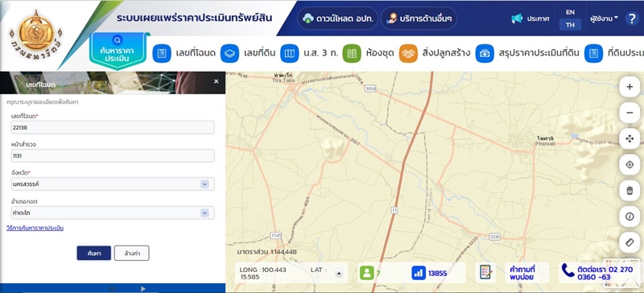Viewport: 644px width, 293px height.
Task: Zoom in on the map
Action: pyautogui.click(x=630, y=87)
